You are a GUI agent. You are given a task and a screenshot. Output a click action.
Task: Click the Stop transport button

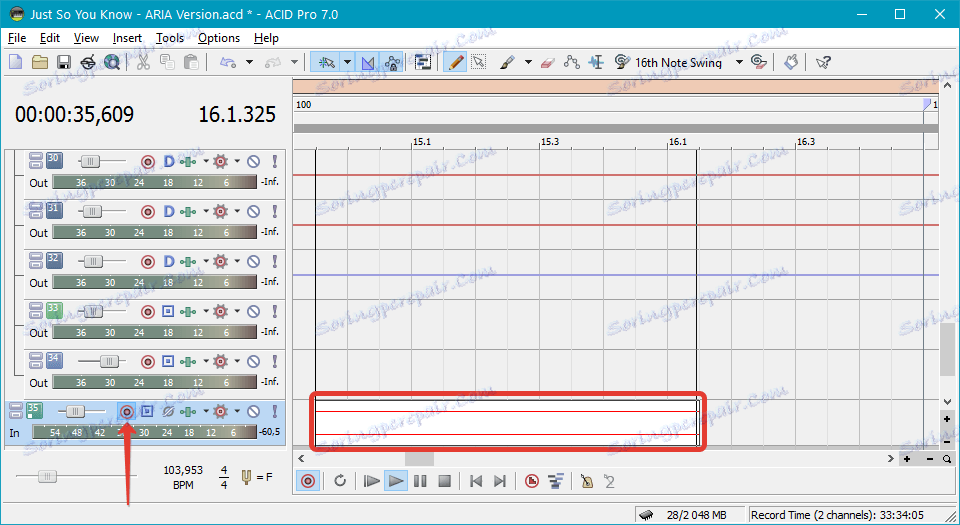pyautogui.click(x=444, y=481)
